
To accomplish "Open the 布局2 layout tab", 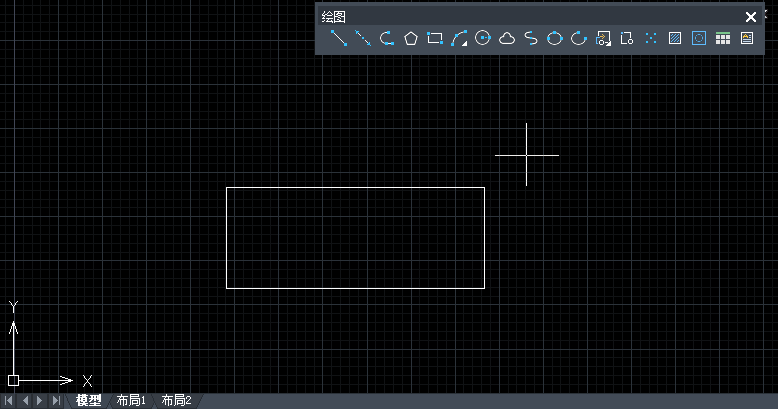I will 176,401.
